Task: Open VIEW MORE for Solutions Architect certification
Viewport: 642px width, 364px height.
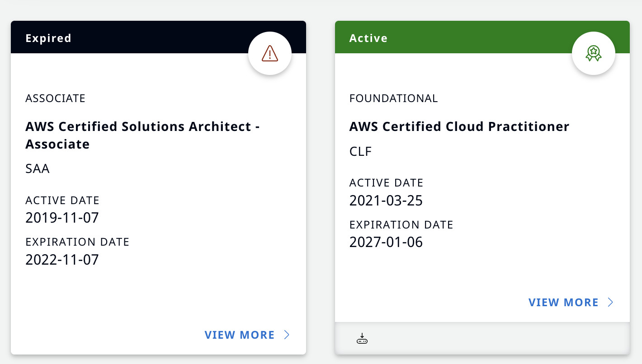Action: [240, 335]
